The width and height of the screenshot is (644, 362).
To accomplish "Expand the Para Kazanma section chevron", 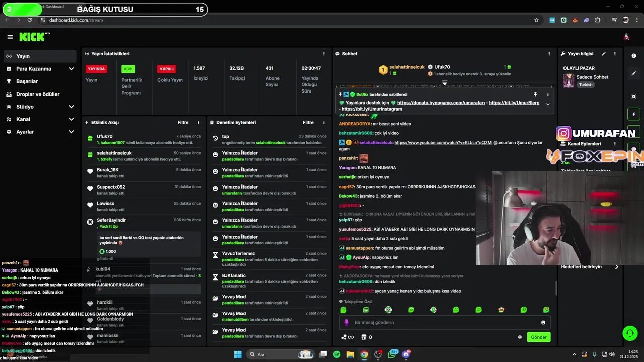I will click(x=71, y=69).
